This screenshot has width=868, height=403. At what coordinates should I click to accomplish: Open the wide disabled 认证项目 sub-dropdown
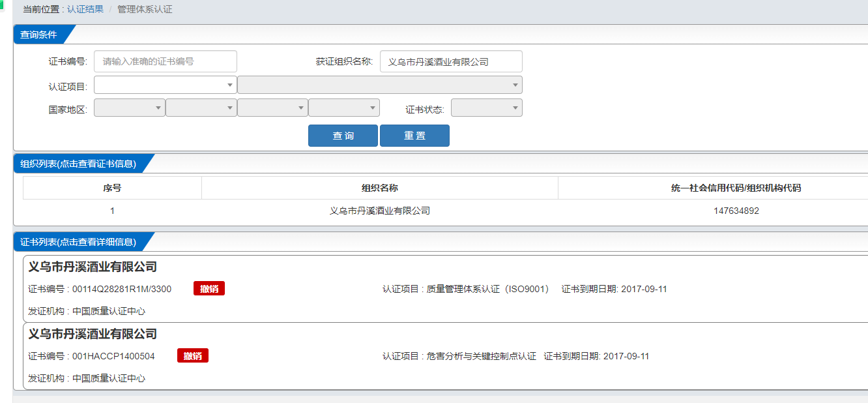click(x=380, y=85)
